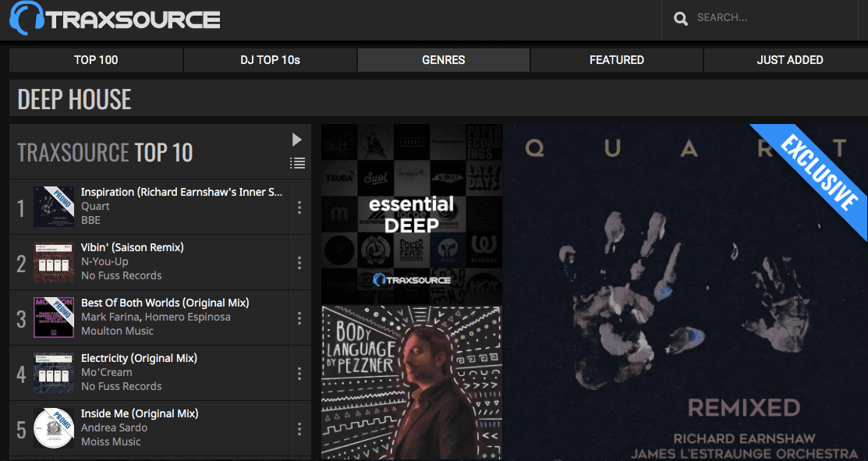Click the TRAXSOURCE wordmark in the header
Viewport: 868px width, 461px height.
coord(134,20)
